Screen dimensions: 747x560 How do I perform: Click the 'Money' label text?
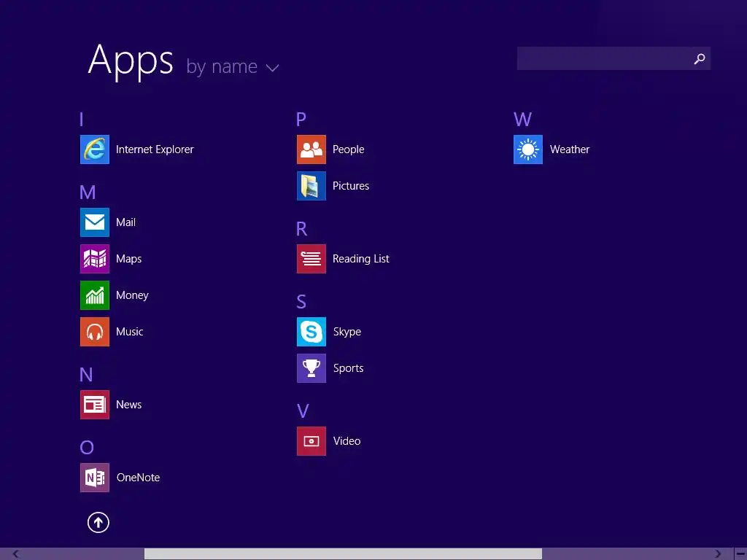[132, 296]
